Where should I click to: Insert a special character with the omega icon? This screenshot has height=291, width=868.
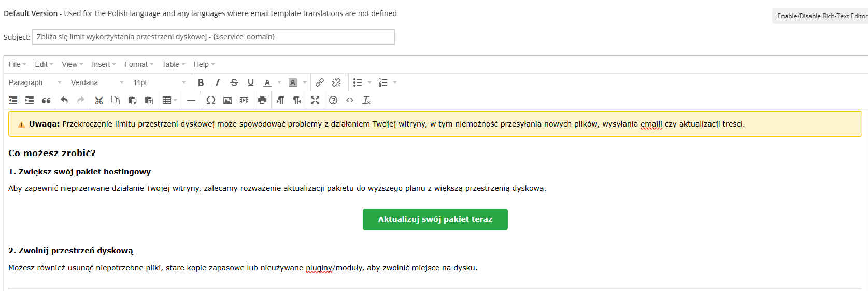coord(210,100)
